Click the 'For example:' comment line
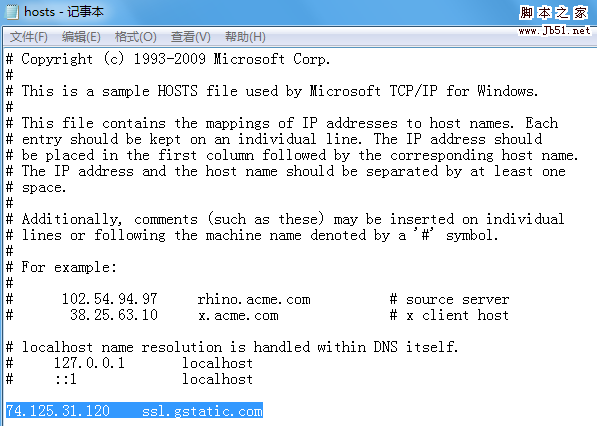 [61, 267]
